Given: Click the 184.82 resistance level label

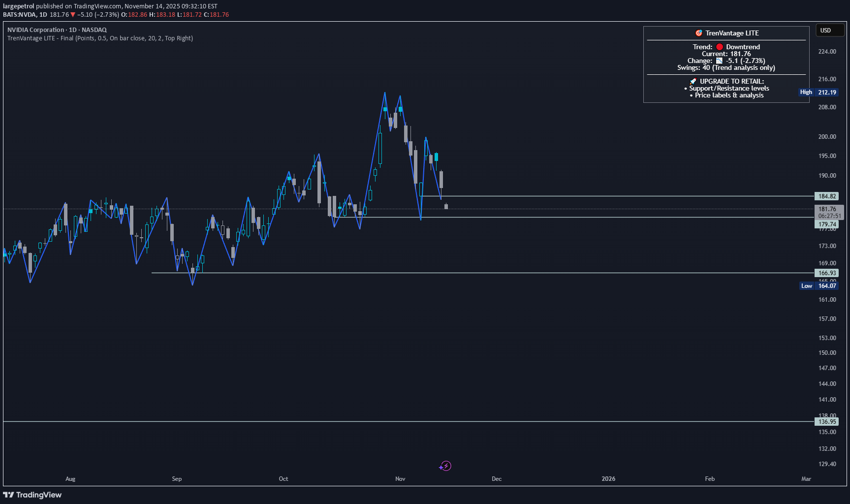Looking at the screenshot, I should 826,196.
